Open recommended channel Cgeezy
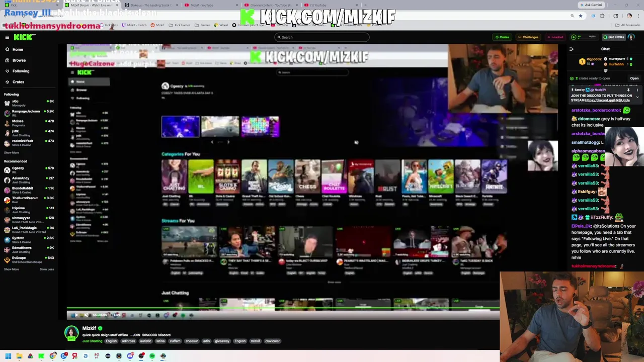Image resolution: width=644 pixels, height=362 pixels. pyautogui.click(x=29, y=169)
